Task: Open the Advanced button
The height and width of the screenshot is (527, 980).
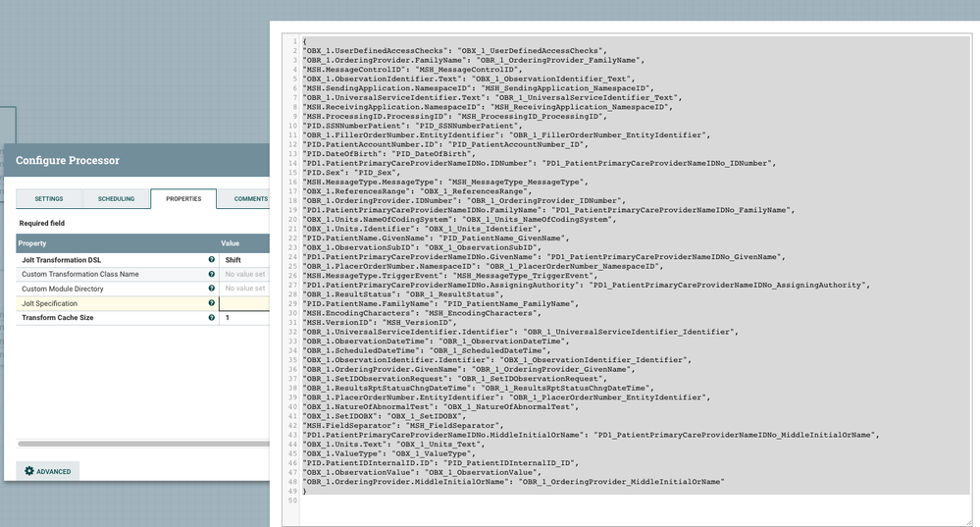Action: (47, 471)
